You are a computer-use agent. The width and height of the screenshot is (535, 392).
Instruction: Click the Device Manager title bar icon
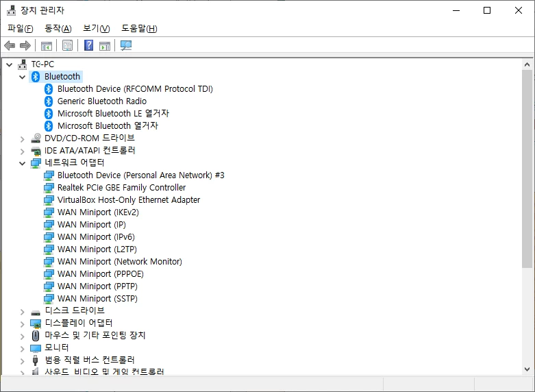point(11,10)
